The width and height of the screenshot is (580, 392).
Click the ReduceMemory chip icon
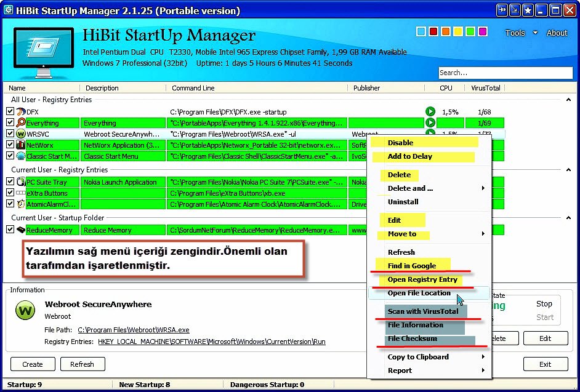tap(21, 230)
